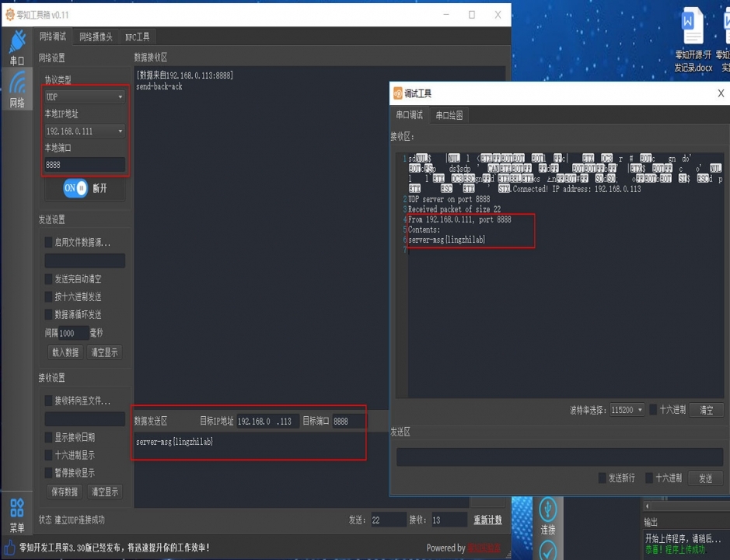Click the 调试工具 window logo icon
This screenshot has height=560, width=730.
point(398,93)
